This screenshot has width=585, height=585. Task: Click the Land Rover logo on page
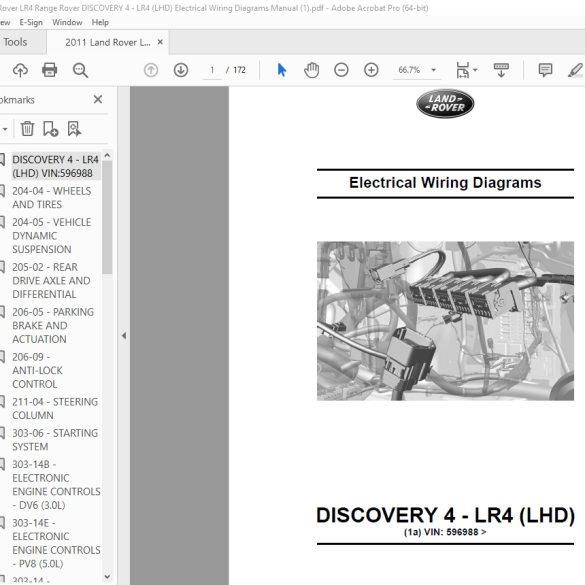pyautogui.click(x=445, y=104)
